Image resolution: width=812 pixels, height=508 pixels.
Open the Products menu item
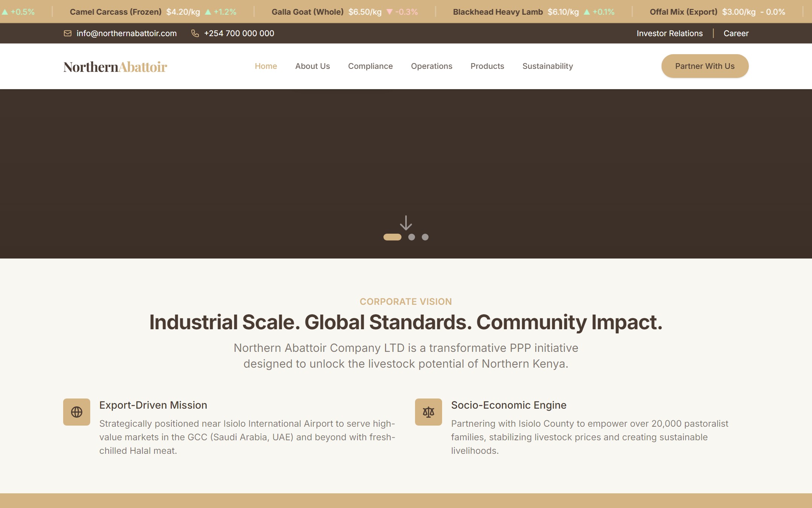coord(487,66)
